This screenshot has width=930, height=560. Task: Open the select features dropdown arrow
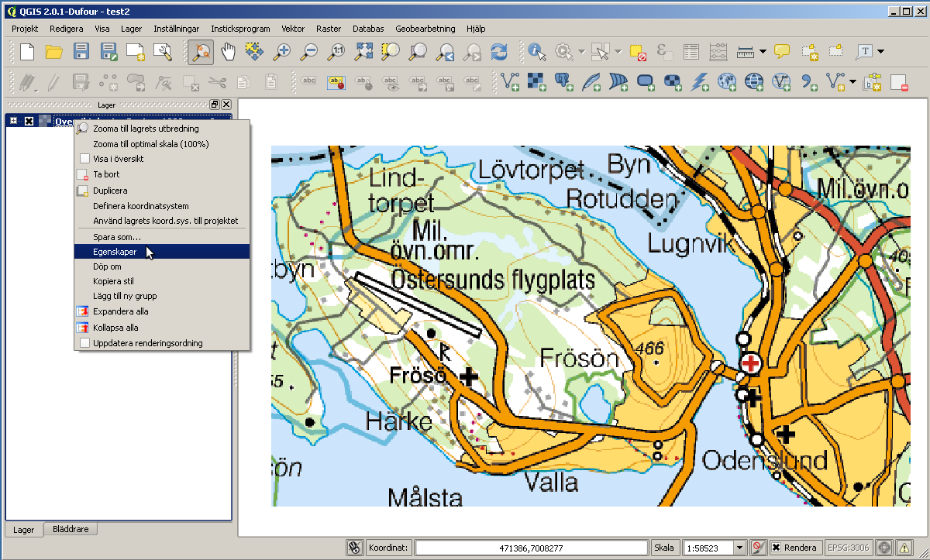pos(618,52)
